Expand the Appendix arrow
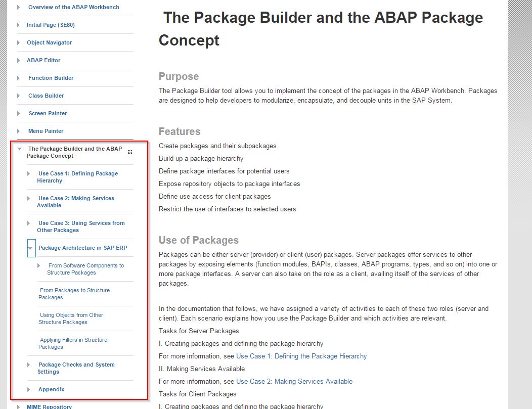532x409 pixels. 29,390
